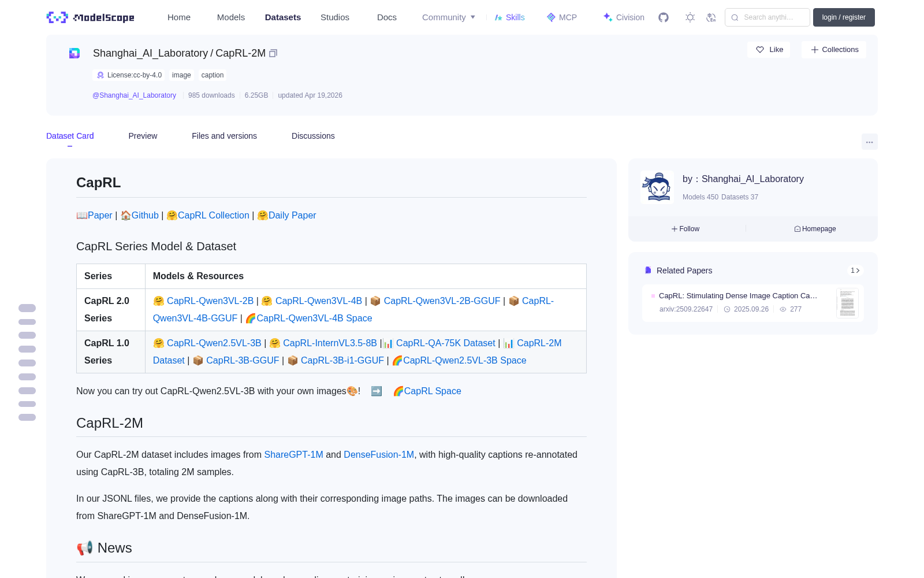924x578 pixels.
Task: Click the ModelScope logo
Action: pos(91,17)
